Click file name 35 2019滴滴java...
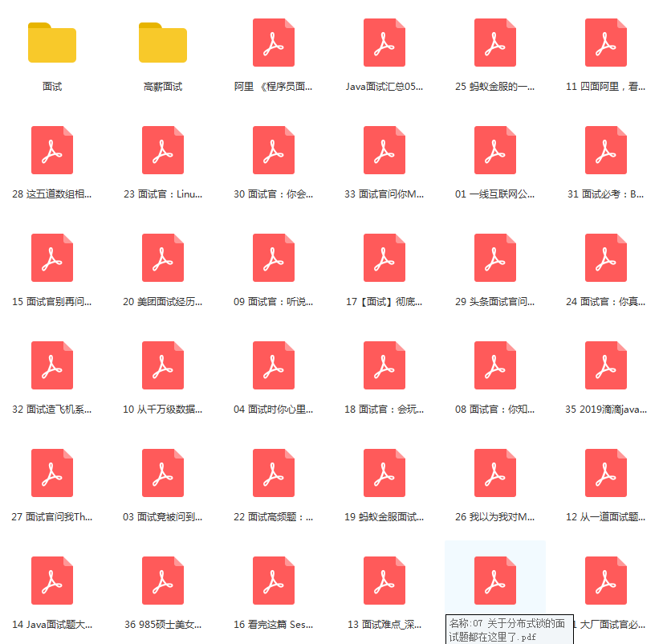Screen dimensions: 663x644 [606, 410]
